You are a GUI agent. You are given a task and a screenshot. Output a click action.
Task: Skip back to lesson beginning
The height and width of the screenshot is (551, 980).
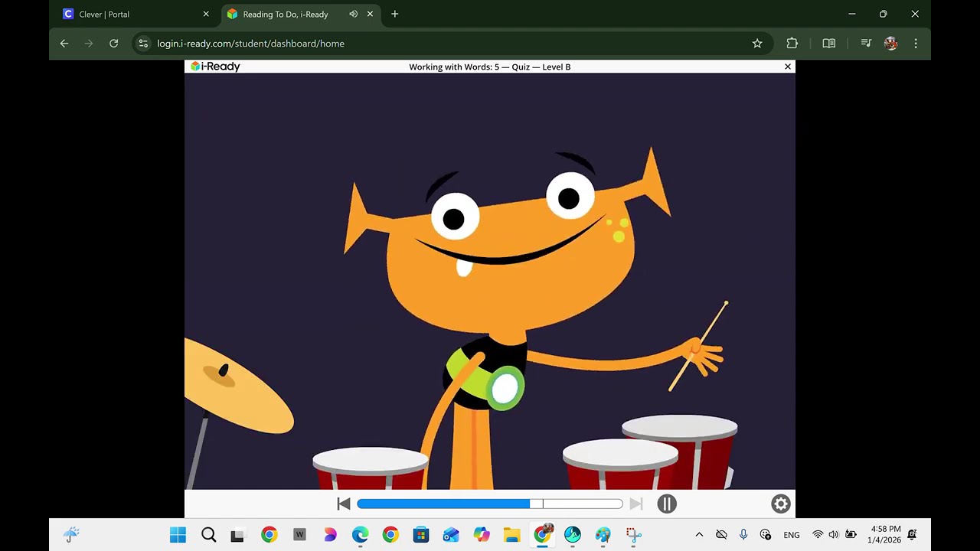click(x=344, y=504)
